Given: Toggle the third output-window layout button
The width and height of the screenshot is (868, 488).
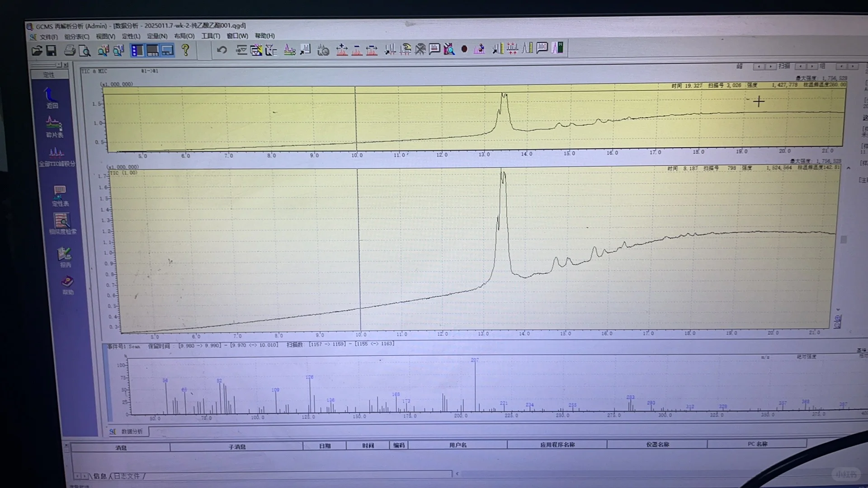Looking at the screenshot, I should click(x=168, y=50).
